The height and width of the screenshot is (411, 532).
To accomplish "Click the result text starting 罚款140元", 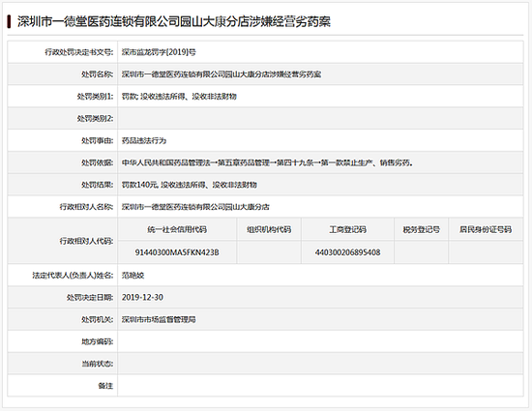I will pos(190,185).
